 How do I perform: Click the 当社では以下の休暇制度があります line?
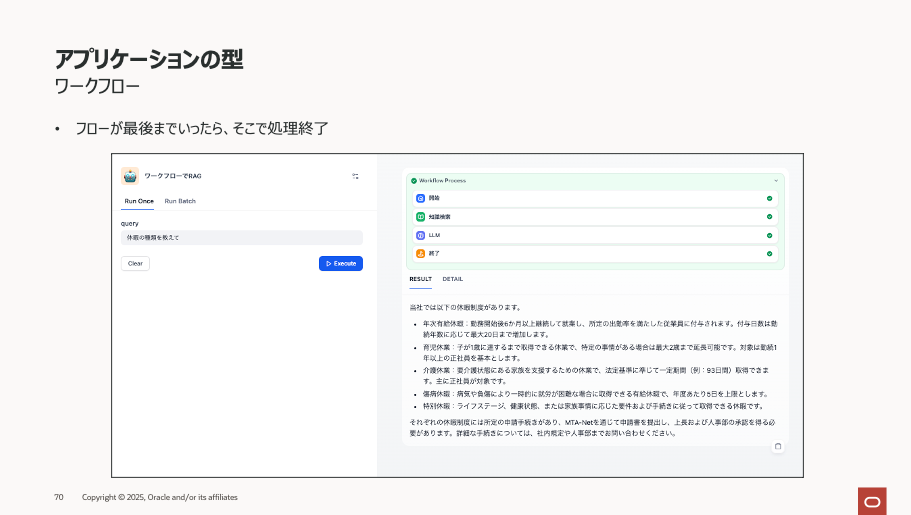coord(466,307)
